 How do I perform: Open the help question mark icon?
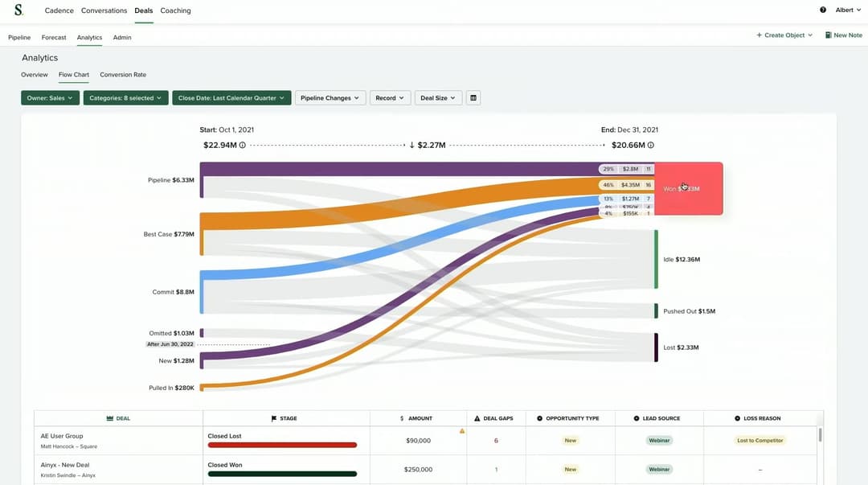coord(823,10)
